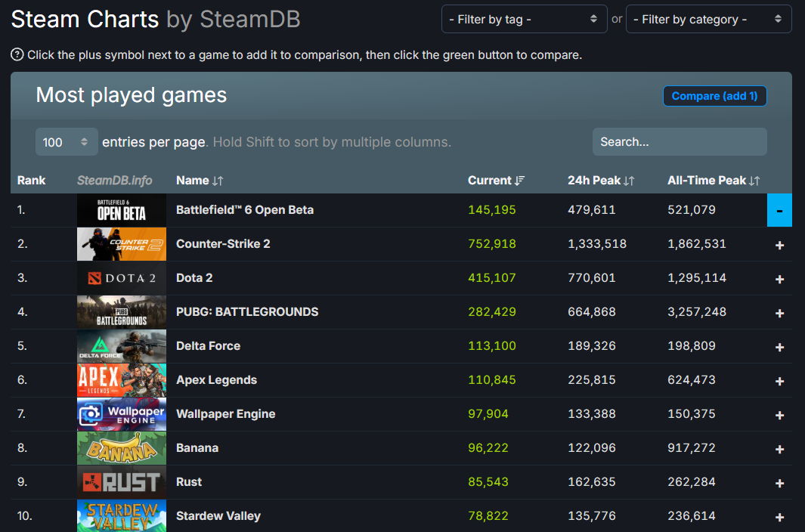Click the plus symbol beside Banana
Screen dimensions: 805x532
(x=779, y=449)
